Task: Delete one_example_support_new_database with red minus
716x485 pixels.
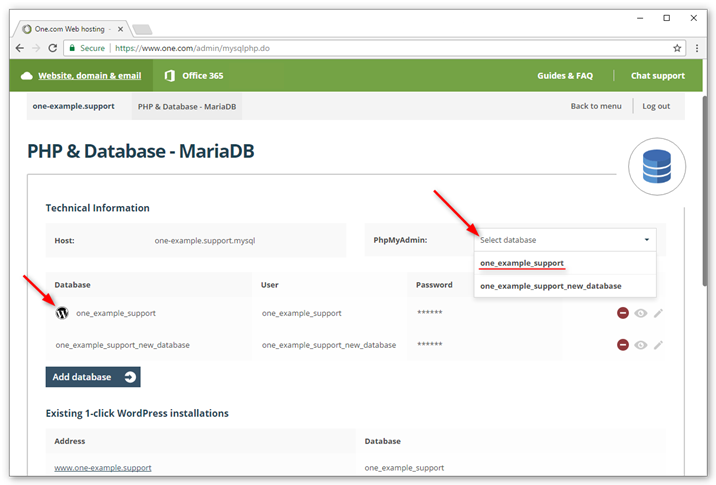Action: click(x=623, y=345)
